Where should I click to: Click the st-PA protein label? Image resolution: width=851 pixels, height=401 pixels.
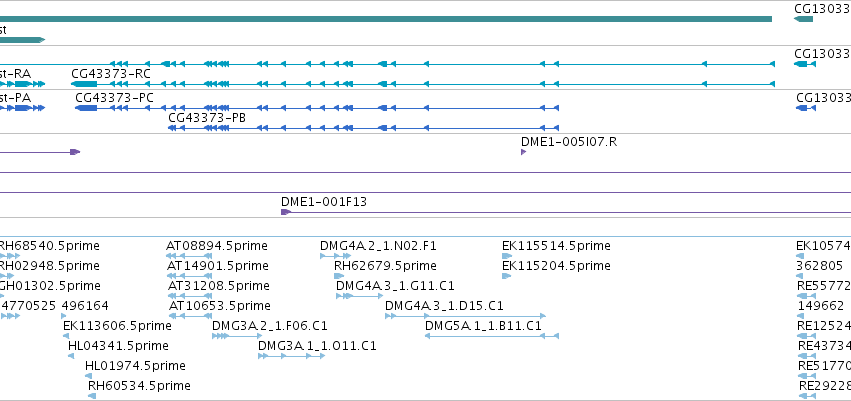pos(15,98)
